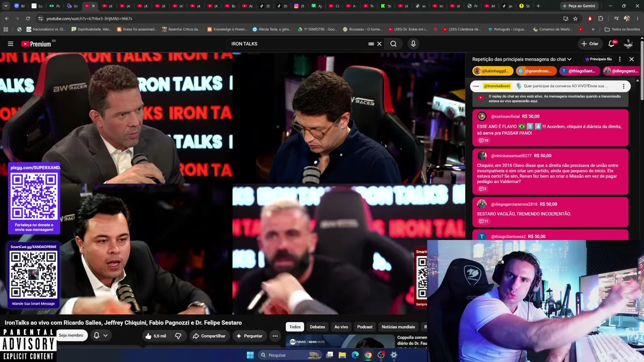Open @curiousoficial's chat profile avatar

click(x=482, y=116)
